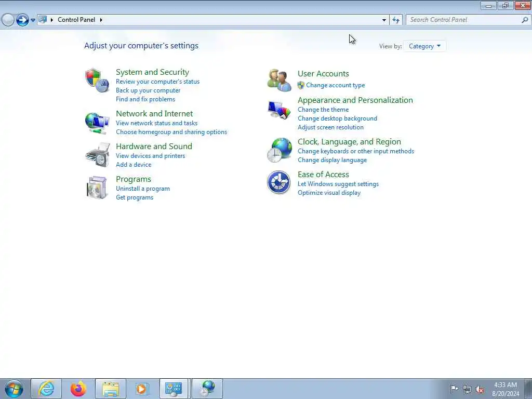Click View network status and tasks
Screen dimensions: 532x399
click(157, 123)
